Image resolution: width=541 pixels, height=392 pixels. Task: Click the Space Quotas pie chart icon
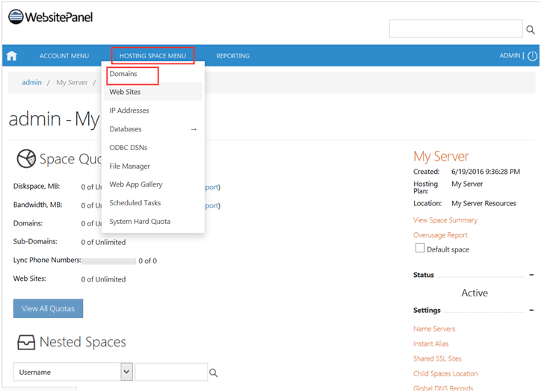coord(26,158)
